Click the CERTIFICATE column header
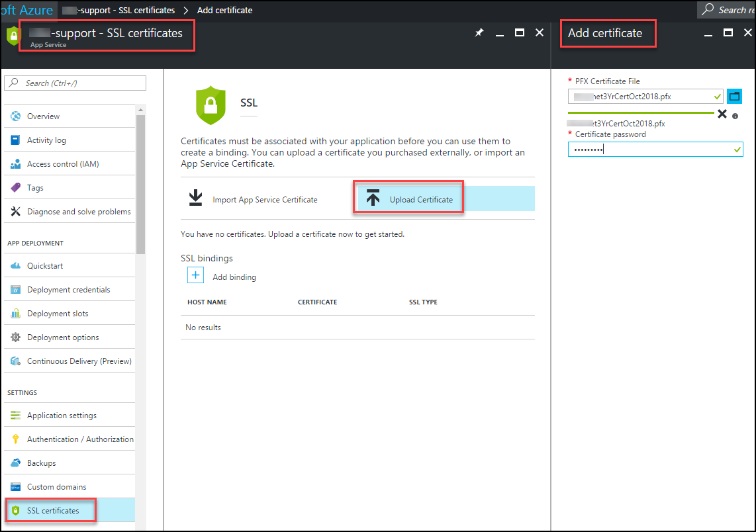The height and width of the screenshot is (532, 756). tap(317, 302)
